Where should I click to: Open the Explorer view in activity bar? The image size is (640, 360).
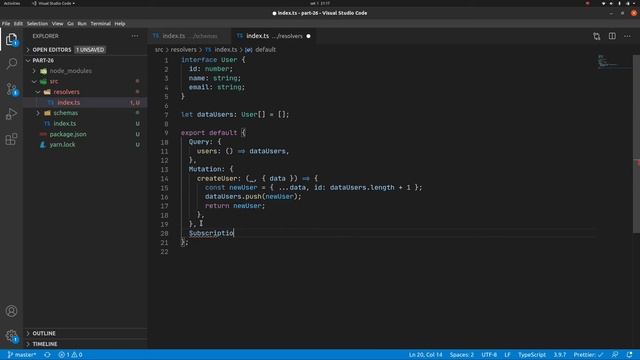click(x=11, y=40)
